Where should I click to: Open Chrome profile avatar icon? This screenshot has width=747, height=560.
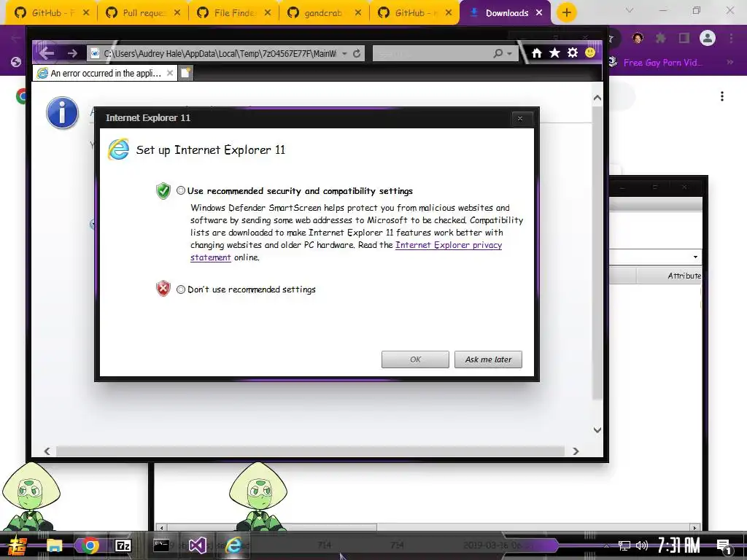(x=708, y=38)
